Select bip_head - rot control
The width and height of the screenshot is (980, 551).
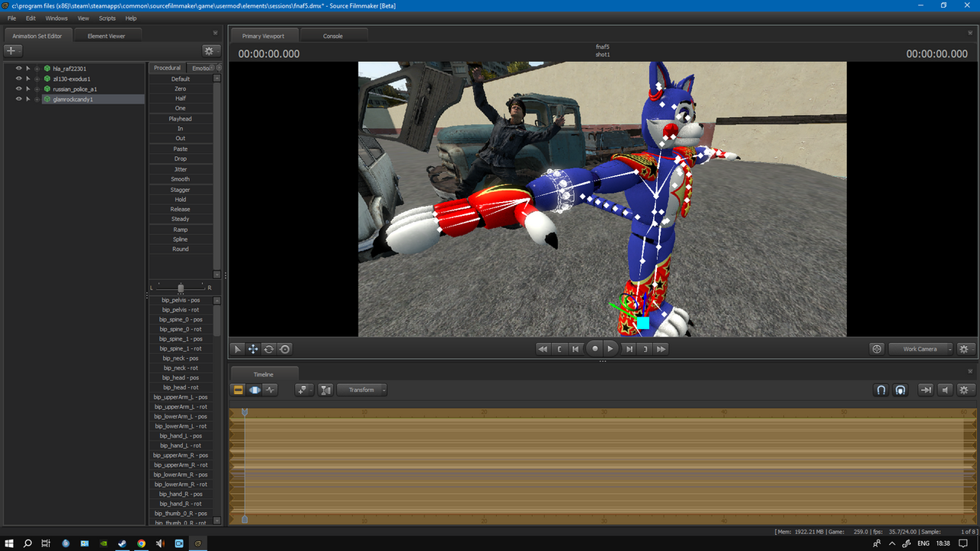coord(181,387)
